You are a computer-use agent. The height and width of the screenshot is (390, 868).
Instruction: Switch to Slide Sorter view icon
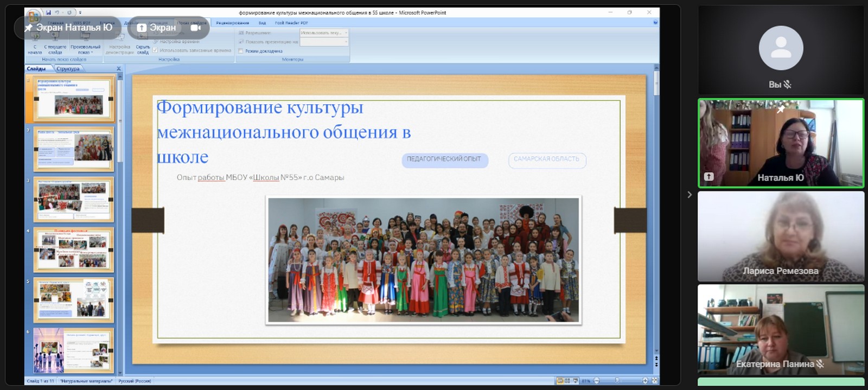[567, 381]
